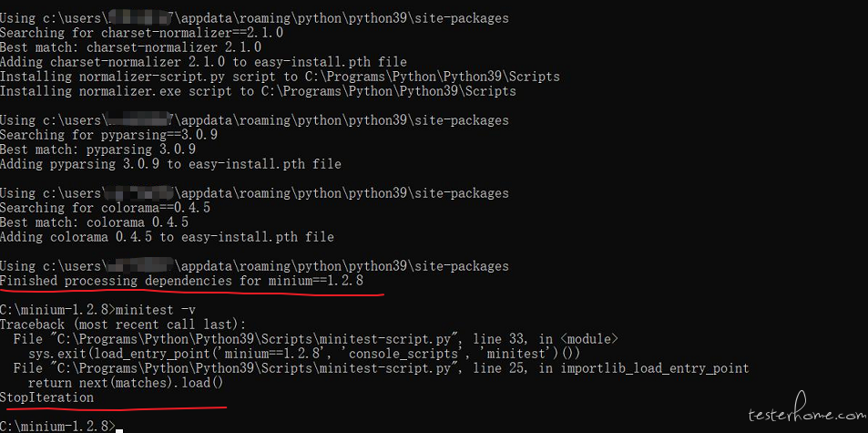Image resolution: width=868 pixels, height=433 pixels.
Task: Click the 'Searching for colorama==0.4.5' line
Action: pos(105,208)
